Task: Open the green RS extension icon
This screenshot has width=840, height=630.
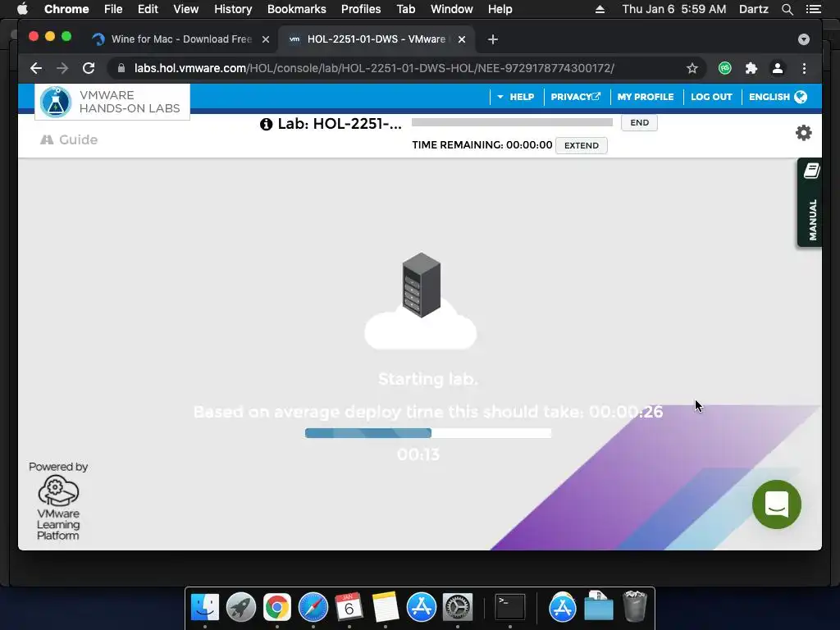Action: point(725,68)
